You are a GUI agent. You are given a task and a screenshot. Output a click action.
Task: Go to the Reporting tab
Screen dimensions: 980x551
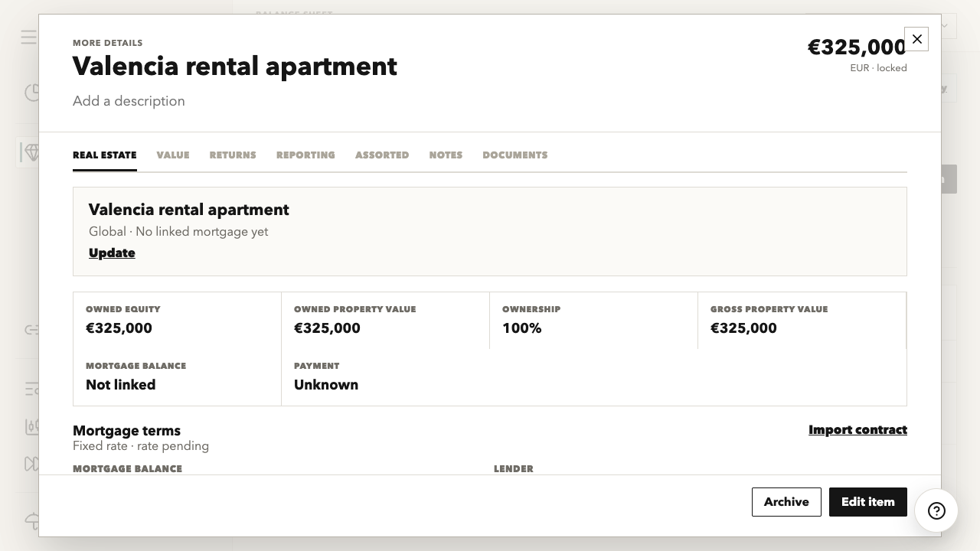tap(305, 155)
